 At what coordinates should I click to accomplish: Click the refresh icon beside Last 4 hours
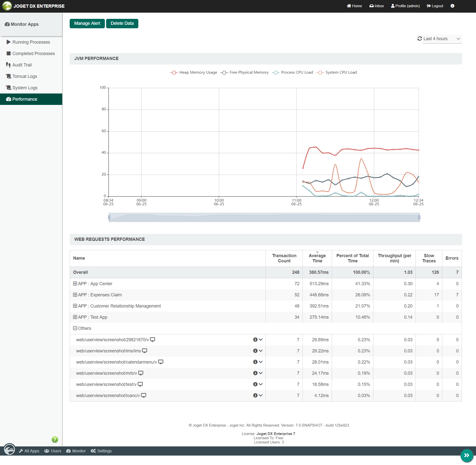(419, 39)
